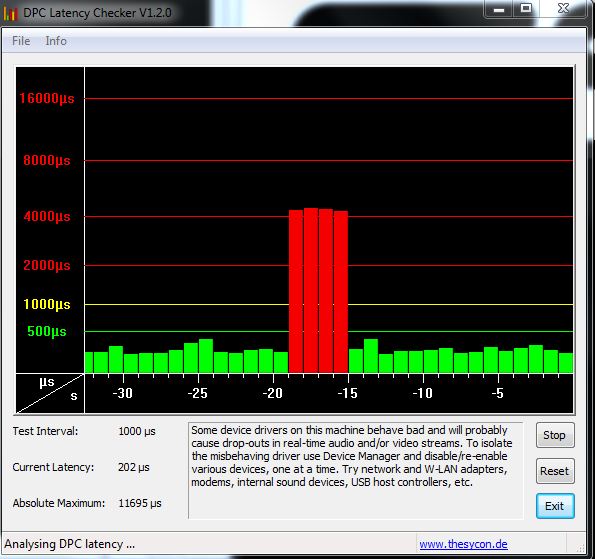Click the 8000µs scale label
This screenshot has height=559, width=595.
(x=47, y=160)
